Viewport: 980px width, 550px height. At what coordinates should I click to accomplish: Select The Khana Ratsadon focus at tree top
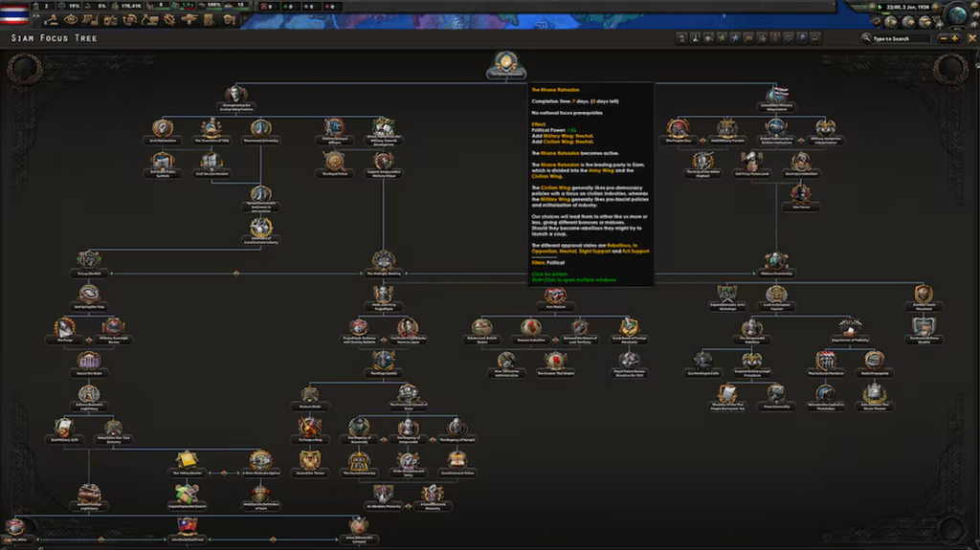pos(506,65)
